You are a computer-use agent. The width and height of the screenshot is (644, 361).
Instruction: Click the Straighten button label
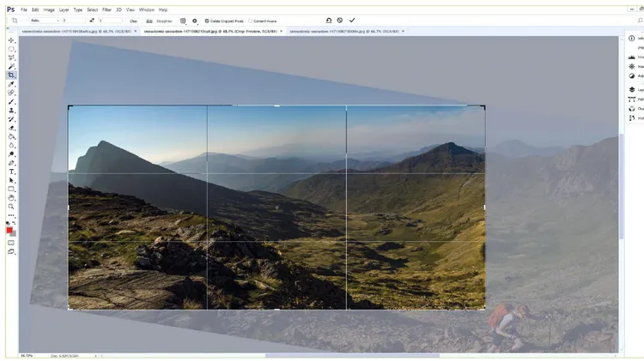point(164,21)
